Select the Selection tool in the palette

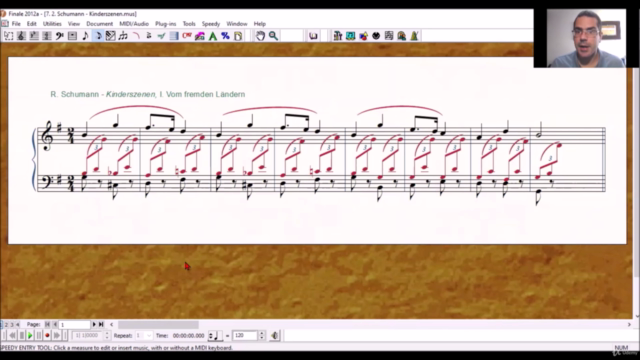tap(8, 36)
